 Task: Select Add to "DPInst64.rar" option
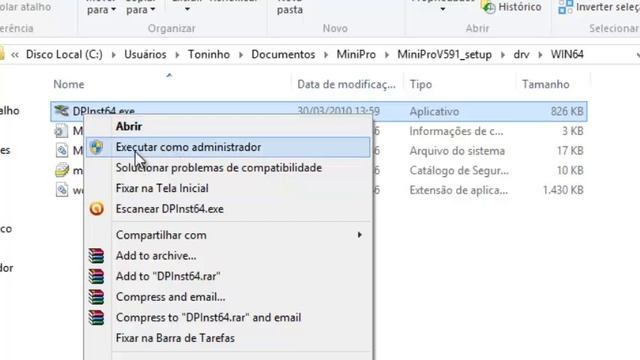(228, 276)
